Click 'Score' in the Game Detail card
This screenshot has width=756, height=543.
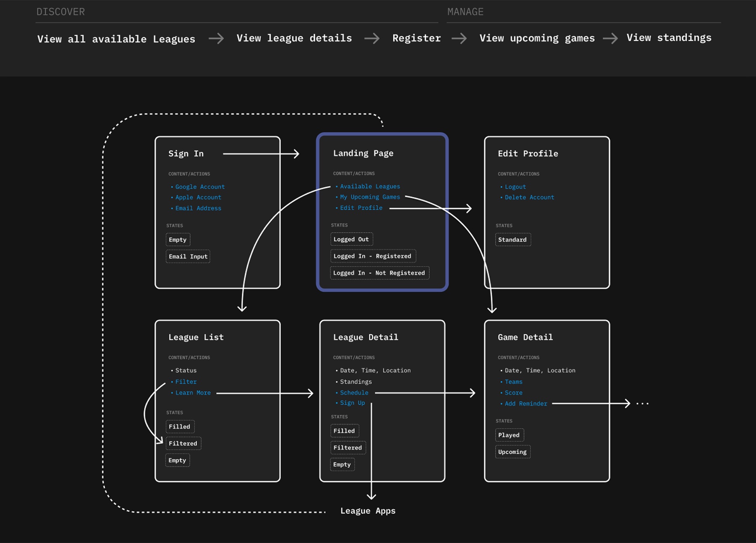tap(514, 393)
